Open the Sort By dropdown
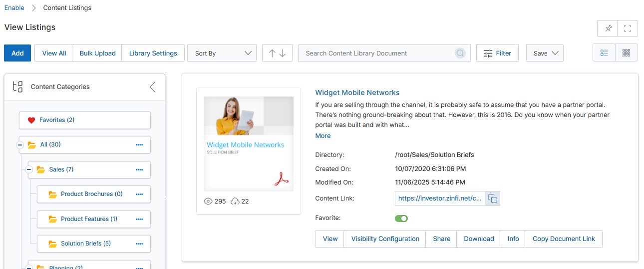 tap(222, 53)
